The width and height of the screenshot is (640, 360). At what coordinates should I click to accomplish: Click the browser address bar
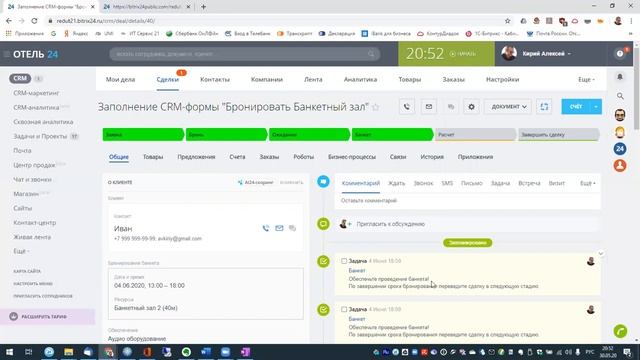273,21
